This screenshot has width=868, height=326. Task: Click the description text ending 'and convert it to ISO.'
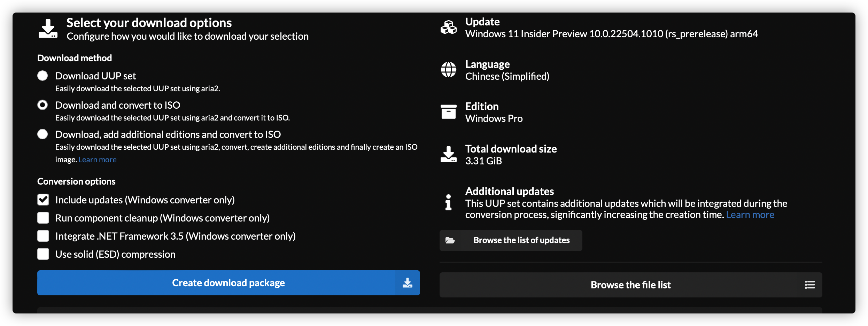(x=172, y=118)
